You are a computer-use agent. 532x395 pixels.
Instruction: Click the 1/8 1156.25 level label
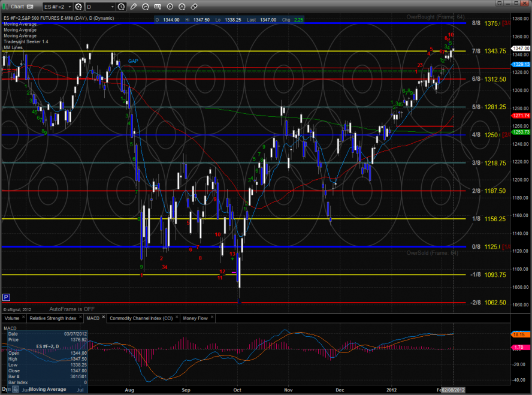489,219
